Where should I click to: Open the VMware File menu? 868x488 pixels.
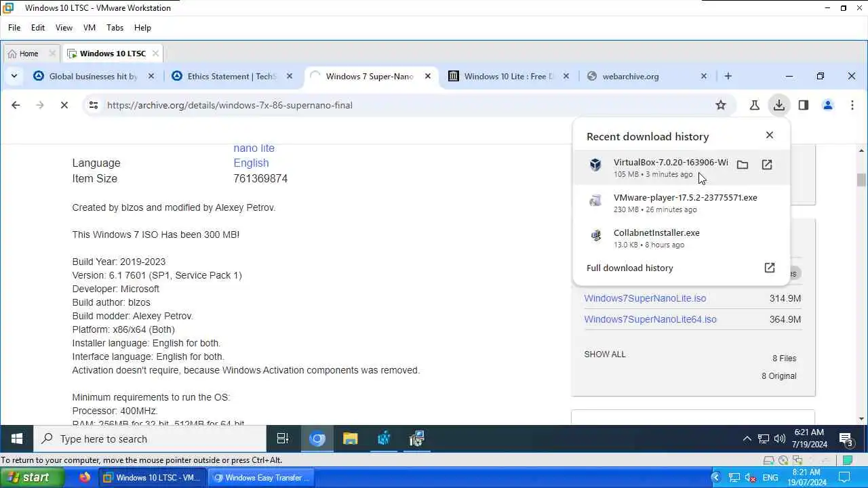(x=14, y=28)
